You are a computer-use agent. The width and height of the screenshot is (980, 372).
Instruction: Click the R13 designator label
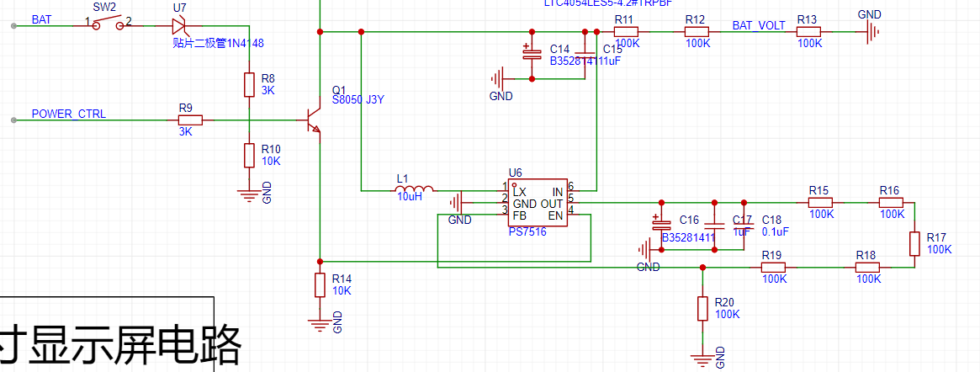[807, 19]
